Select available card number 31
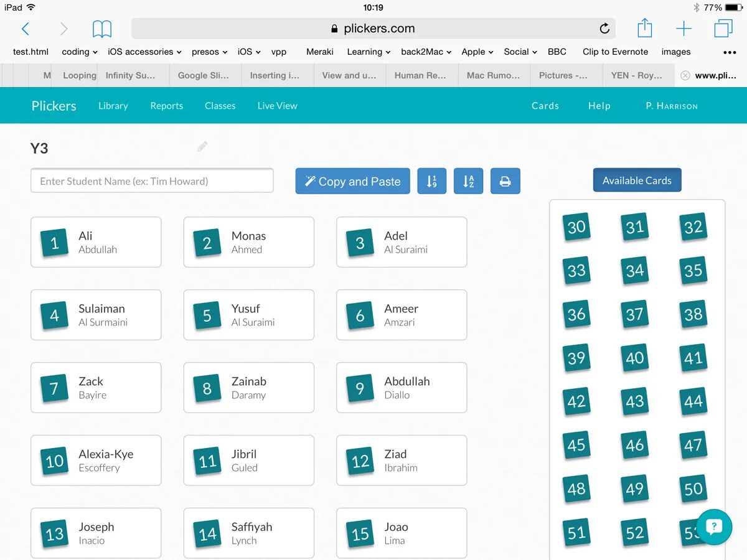 (x=635, y=227)
